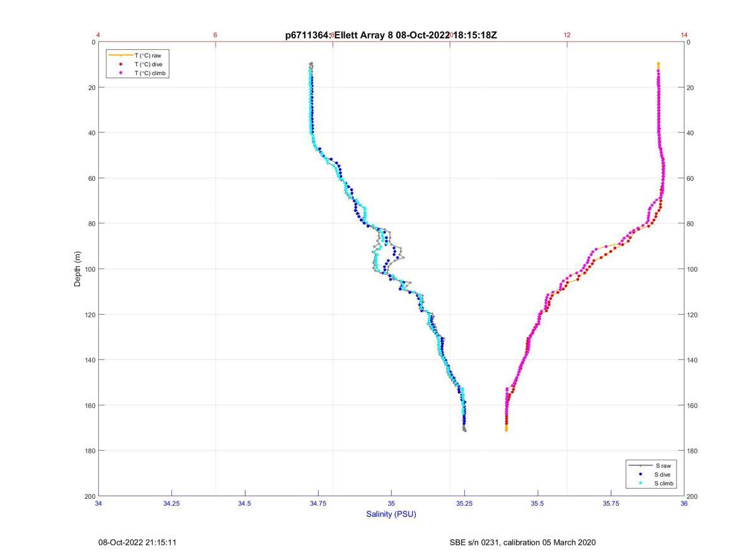Click the '34.75' salinity tick label

pyautogui.click(x=318, y=503)
